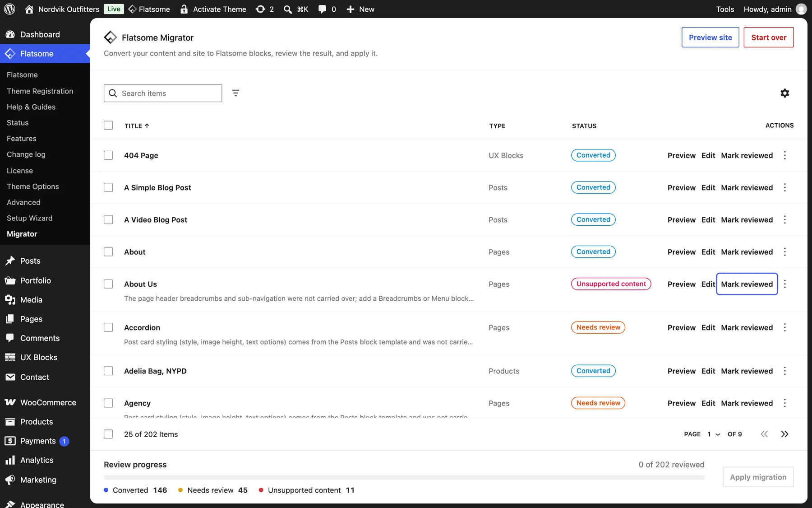Open more actions menu for Accordion
Viewport: 812px width, 508px height.
click(785, 327)
